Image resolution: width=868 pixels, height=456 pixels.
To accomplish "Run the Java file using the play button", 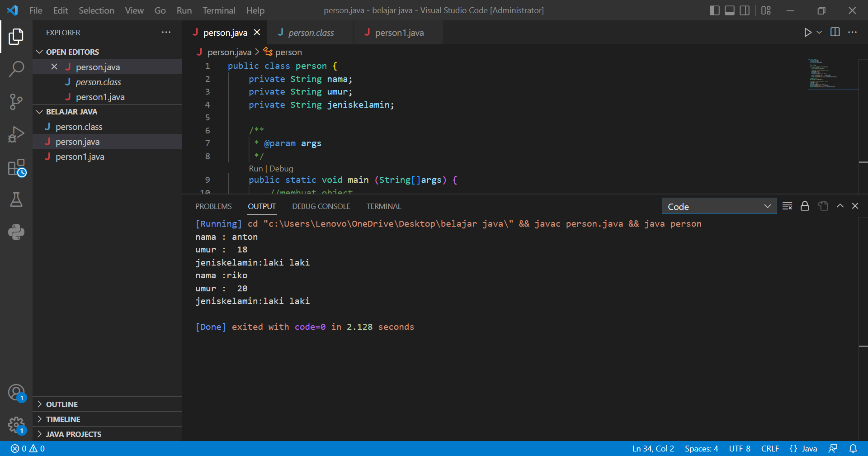I will (x=809, y=32).
